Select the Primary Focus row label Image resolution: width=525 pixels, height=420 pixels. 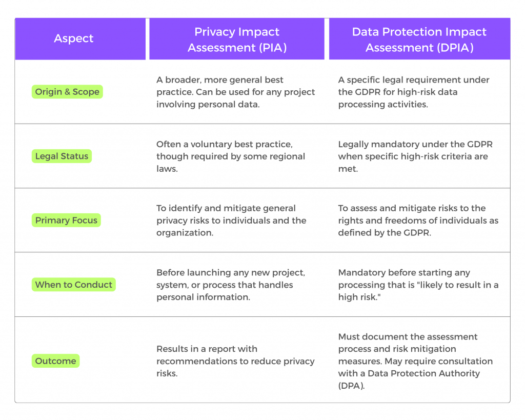pos(66,221)
